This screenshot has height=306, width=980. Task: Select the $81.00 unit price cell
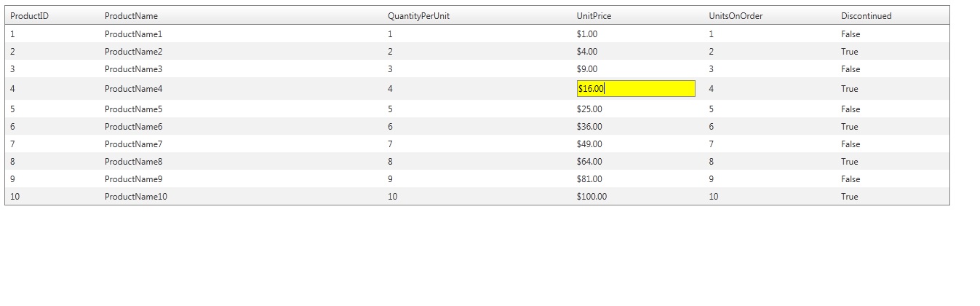coord(589,179)
